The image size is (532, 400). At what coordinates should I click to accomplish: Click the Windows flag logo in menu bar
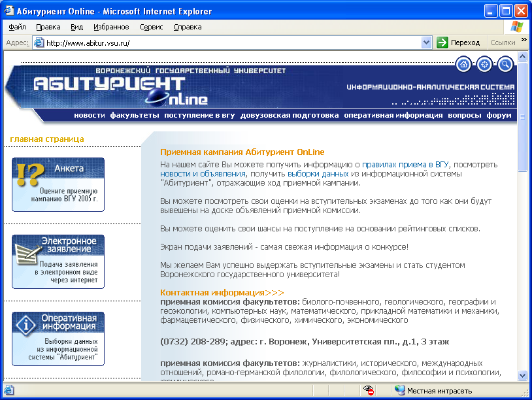point(517,27)
